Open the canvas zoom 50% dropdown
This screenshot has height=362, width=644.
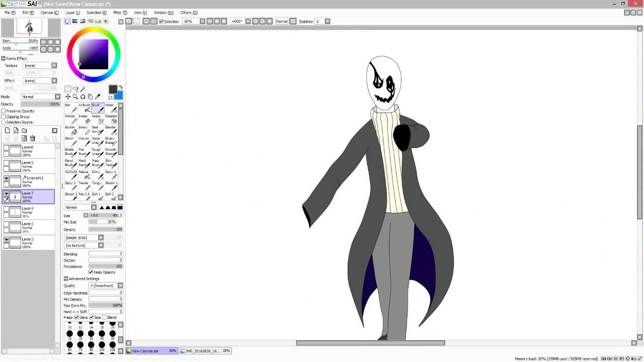[x=202, y=21]
